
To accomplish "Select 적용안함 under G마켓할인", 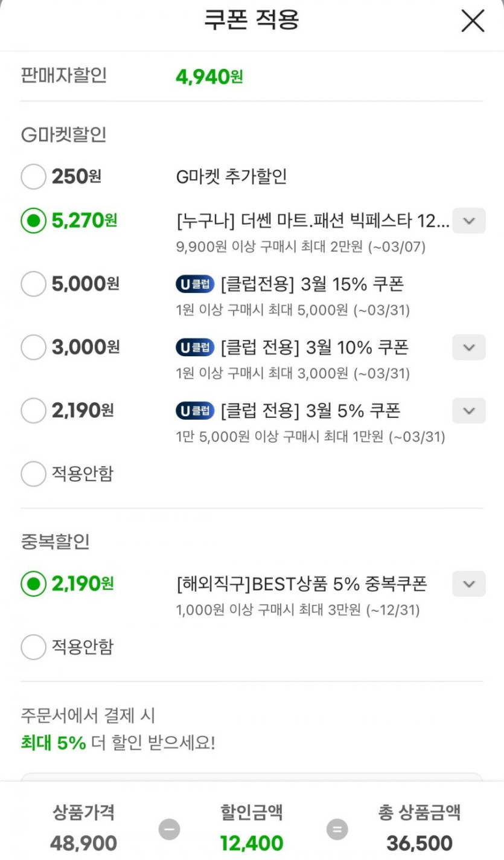I will pyautogui.click(x=33, y=474).
